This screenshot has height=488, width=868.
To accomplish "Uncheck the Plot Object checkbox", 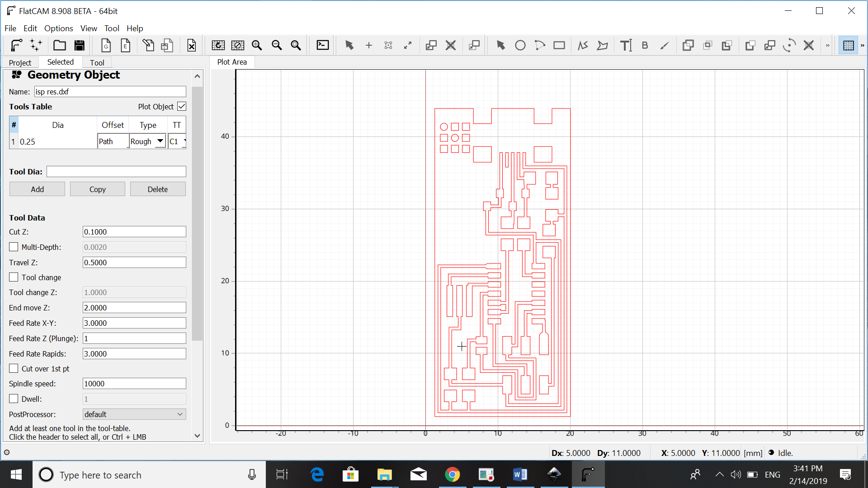I will pyautogui.click(x=182, y=107).
